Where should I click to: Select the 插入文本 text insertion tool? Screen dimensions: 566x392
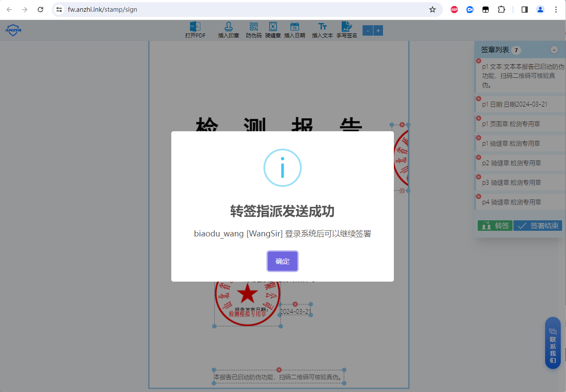point(322,30)
